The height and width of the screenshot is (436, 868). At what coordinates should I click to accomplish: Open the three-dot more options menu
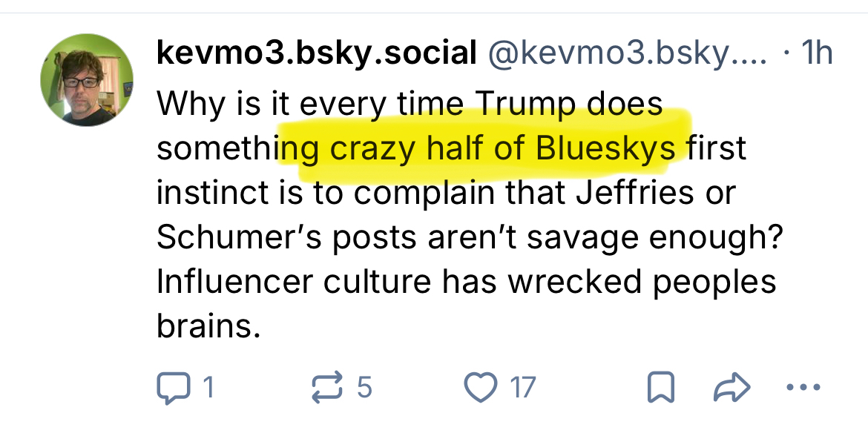tap(803, 386)
